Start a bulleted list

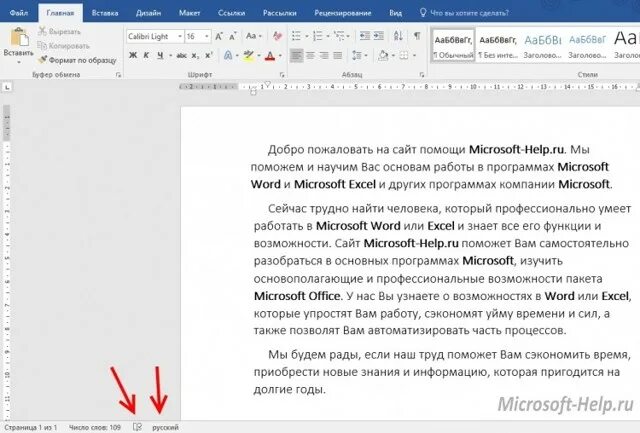point(296,36)
